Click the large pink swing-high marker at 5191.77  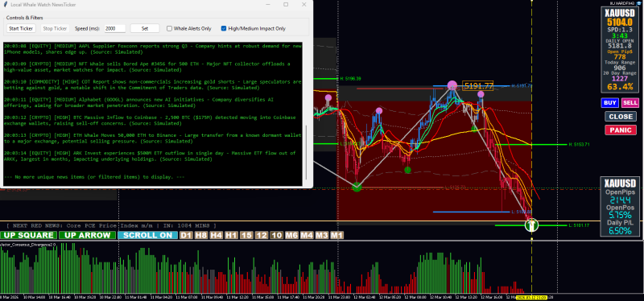[452, 86]
